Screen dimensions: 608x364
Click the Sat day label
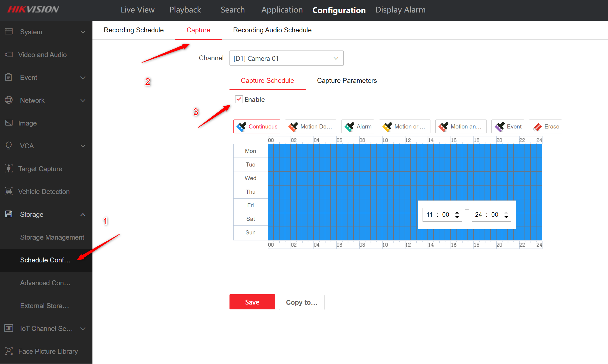[x=251, y=219]
